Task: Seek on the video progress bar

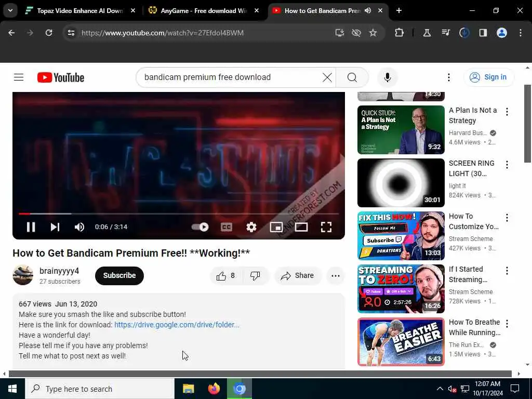Action: (179, 214)
